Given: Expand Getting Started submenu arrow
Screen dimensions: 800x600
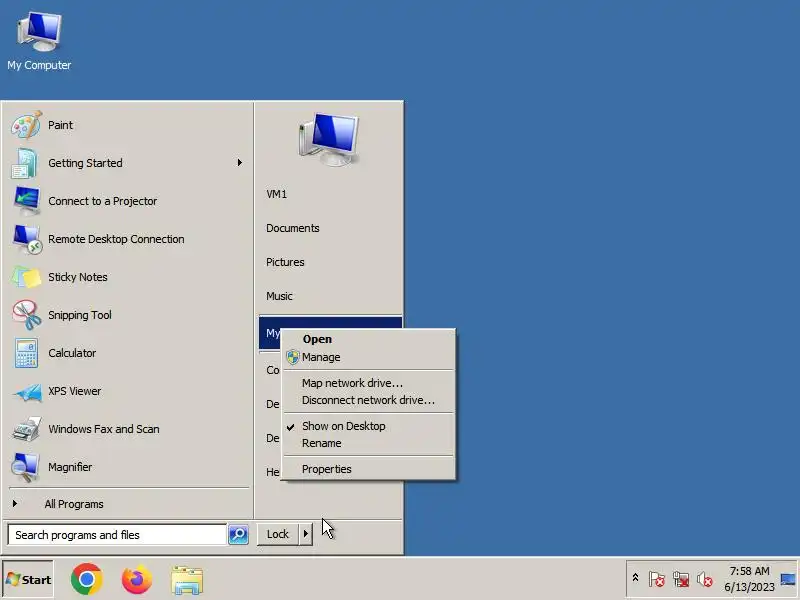Looking at the screenshot, I should tap(240, 163).
